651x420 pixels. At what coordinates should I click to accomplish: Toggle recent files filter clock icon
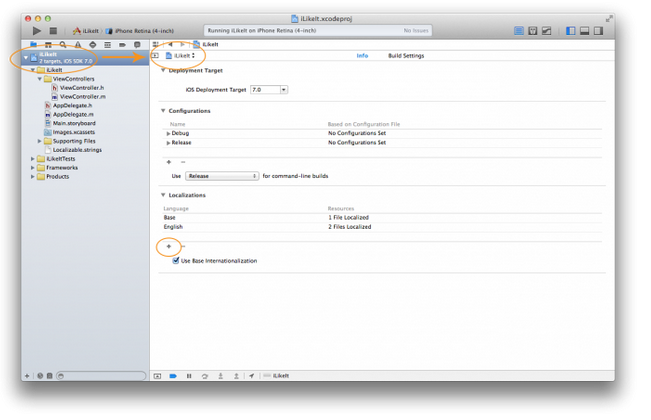[40, 376]
